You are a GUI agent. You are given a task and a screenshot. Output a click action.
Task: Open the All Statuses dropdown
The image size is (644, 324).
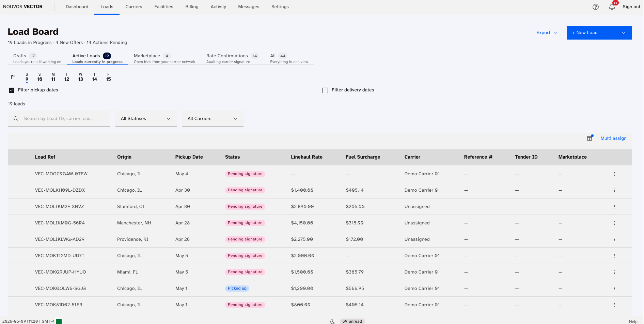coord(146,119)
